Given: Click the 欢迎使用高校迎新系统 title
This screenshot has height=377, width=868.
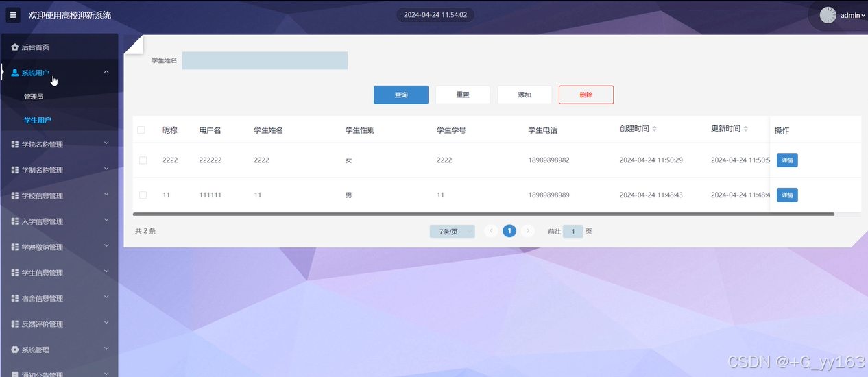Looking at the screenshot, I should tap(70, 14).
